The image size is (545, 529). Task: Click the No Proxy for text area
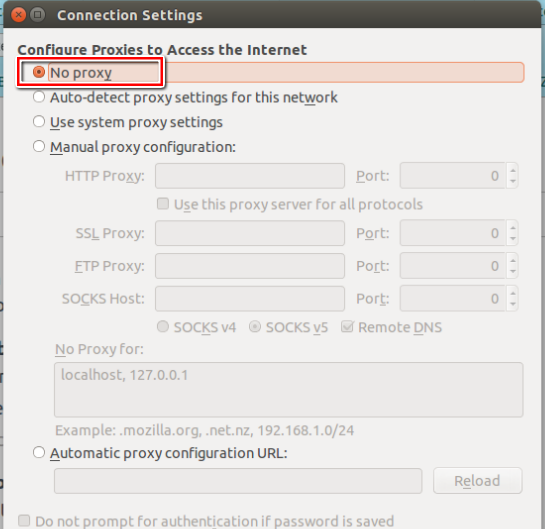pos(288,390)
